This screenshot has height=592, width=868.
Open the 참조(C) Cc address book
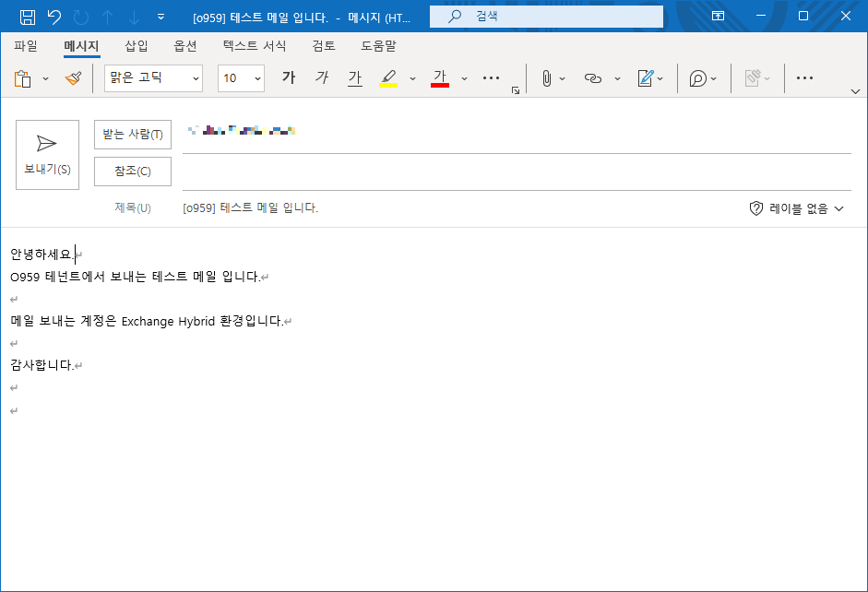tap(134, 171)
